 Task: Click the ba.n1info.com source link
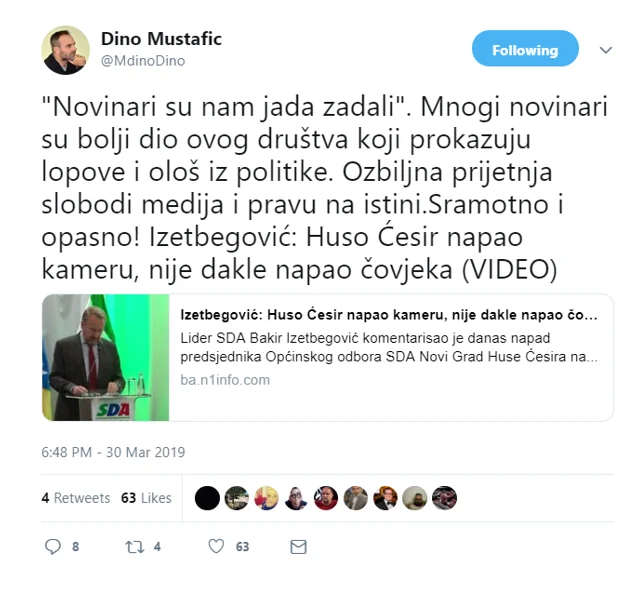pos(225,380)
